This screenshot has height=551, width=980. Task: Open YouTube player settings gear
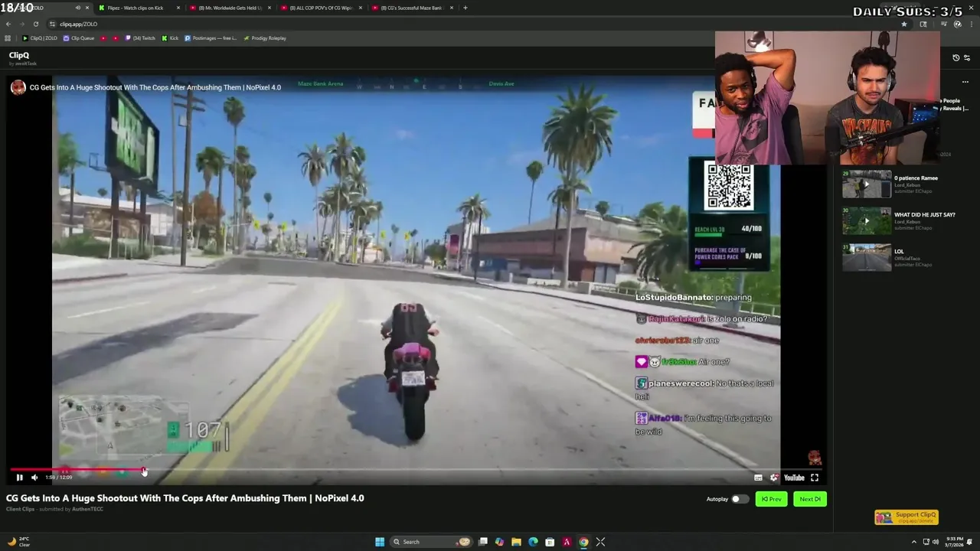pyautogui.click(x=774, y=478)
